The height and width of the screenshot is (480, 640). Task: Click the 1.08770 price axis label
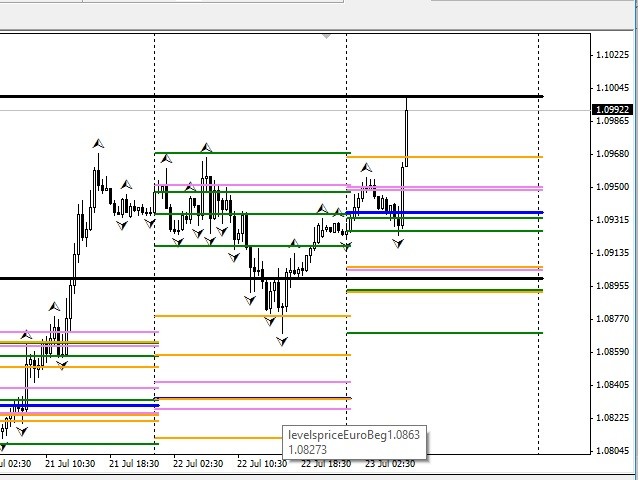tap(612, 319)
